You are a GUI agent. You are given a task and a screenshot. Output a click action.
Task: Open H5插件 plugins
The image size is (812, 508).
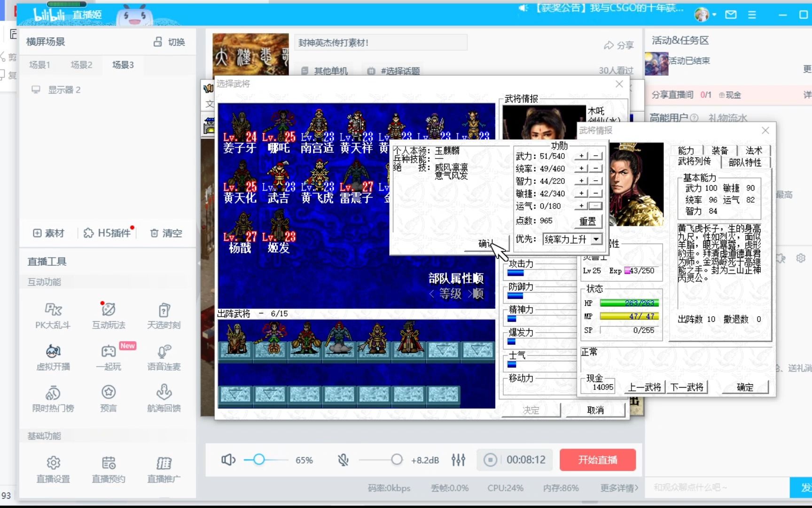108,233
